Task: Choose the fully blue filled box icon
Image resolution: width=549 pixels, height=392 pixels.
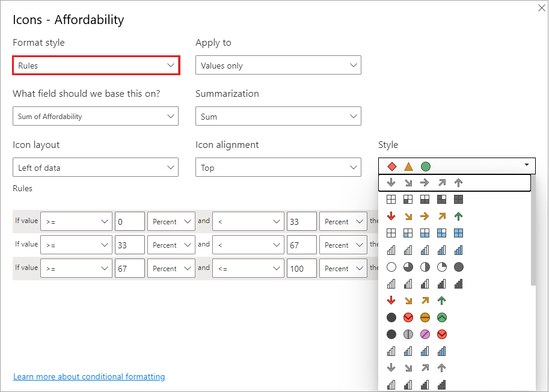Action: tap(458, 233)
